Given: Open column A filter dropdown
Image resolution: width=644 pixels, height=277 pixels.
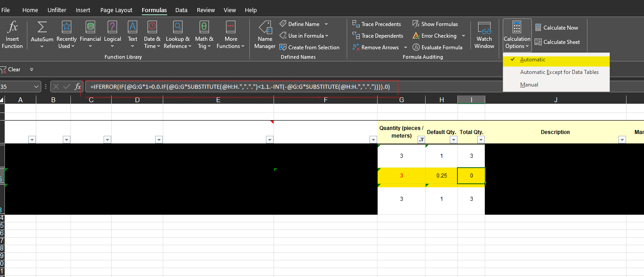Looking at the screenshot, I should coord(32,140).
